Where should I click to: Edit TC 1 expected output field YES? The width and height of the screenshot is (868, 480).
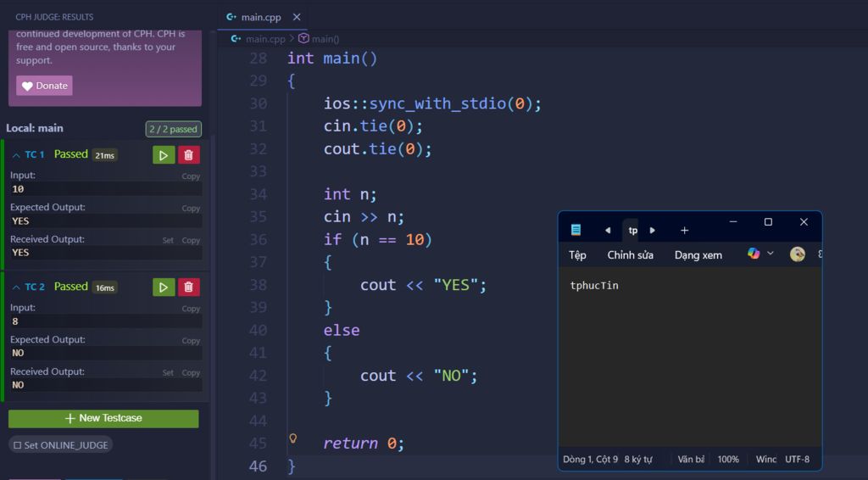coord(105,221)
